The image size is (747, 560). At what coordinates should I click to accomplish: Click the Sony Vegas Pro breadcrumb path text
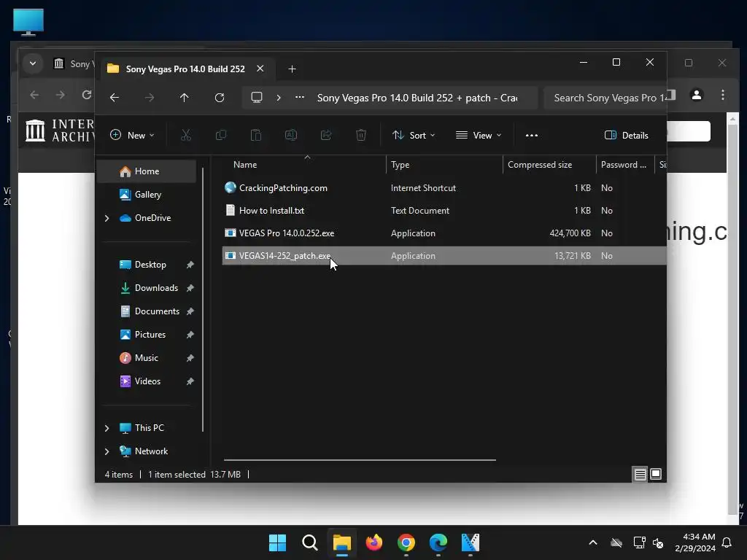point(417,98)
